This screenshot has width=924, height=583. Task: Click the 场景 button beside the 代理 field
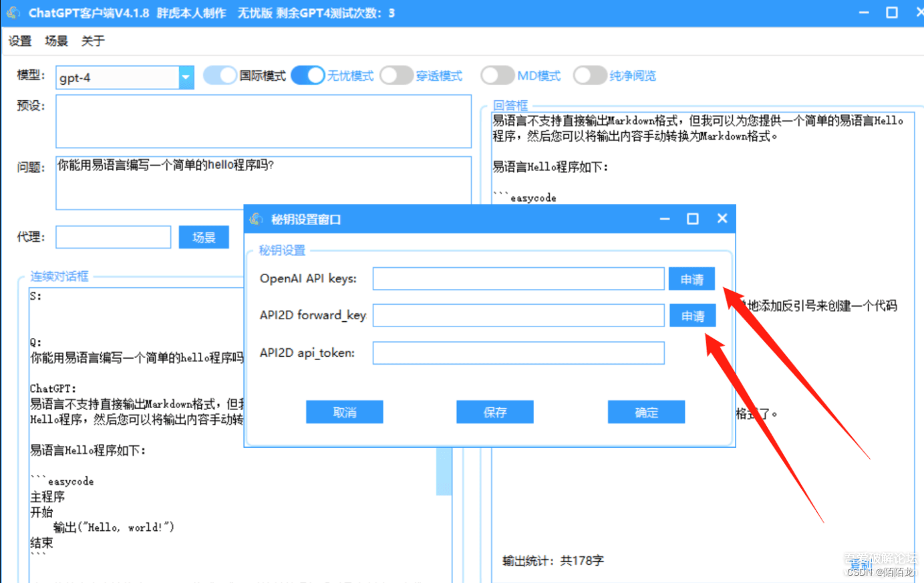pyautogui.click(x=204, y=237)
